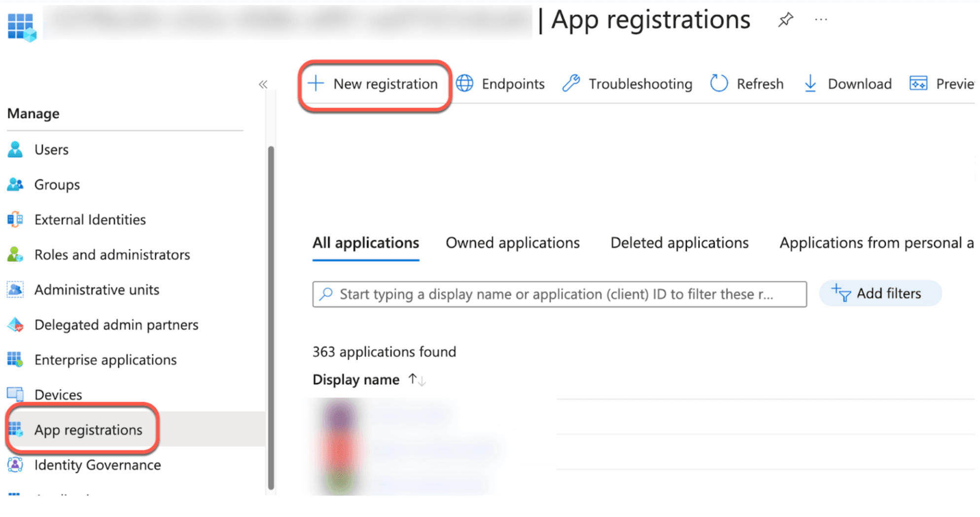Click the sort arrows next to Display name

point(417,380)
